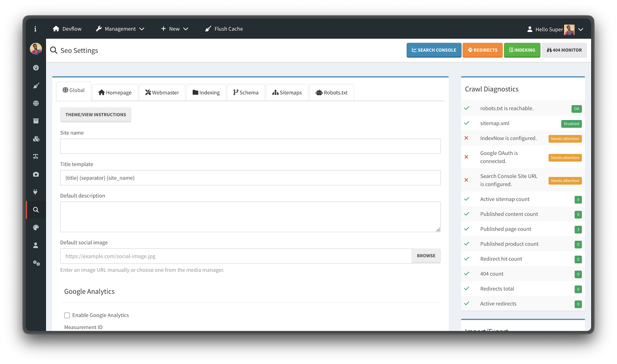
Task: Click the red X beside Google OAuth
Action: click(466, 157)
